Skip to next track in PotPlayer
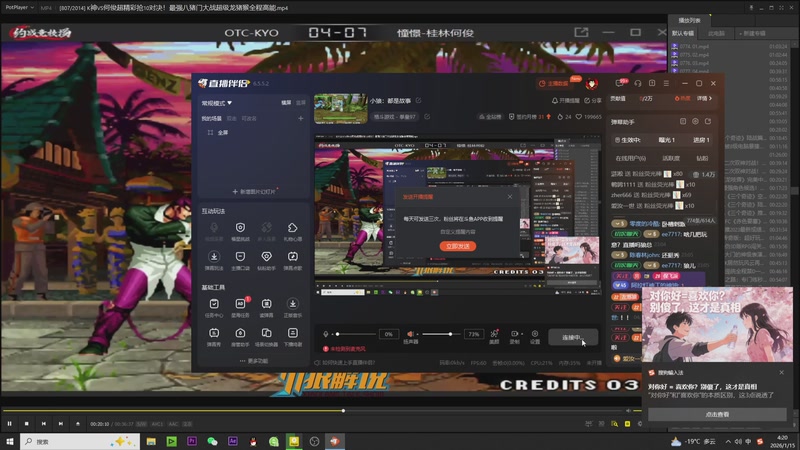Viewport: 800px width, 450px height. click(61, 423)
